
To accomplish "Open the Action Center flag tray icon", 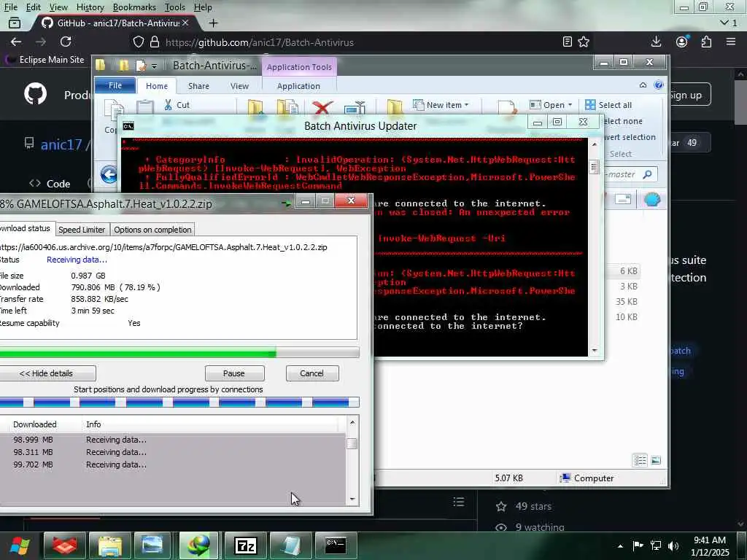I will (638, 545).
